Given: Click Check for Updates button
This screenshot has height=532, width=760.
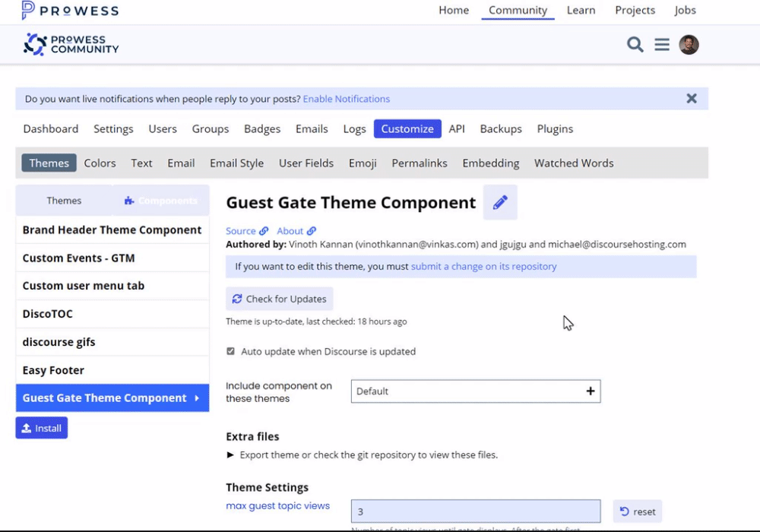Looking at the screenshot, I should point(279,299).
